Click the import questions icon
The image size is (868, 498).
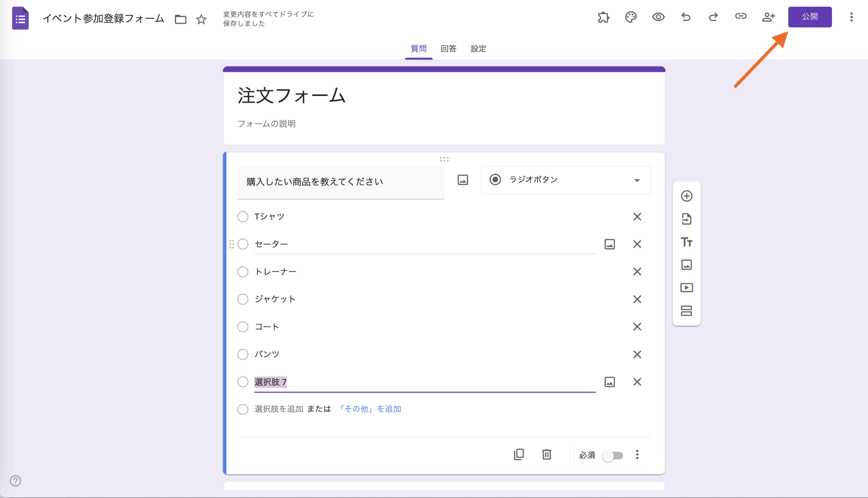point(686,219)
